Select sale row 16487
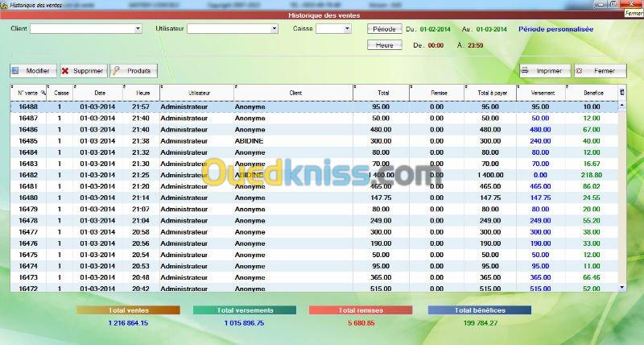The image size is (644, 345). (314, 118)
